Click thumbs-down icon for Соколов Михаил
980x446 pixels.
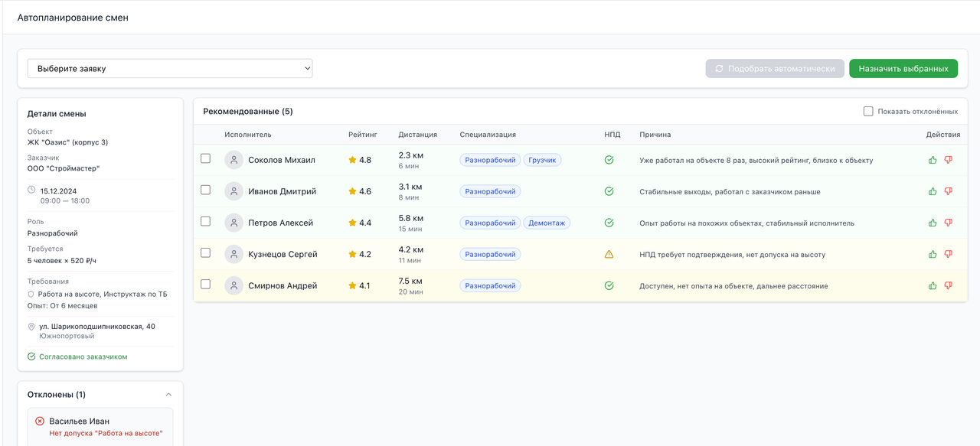(948, 160)
